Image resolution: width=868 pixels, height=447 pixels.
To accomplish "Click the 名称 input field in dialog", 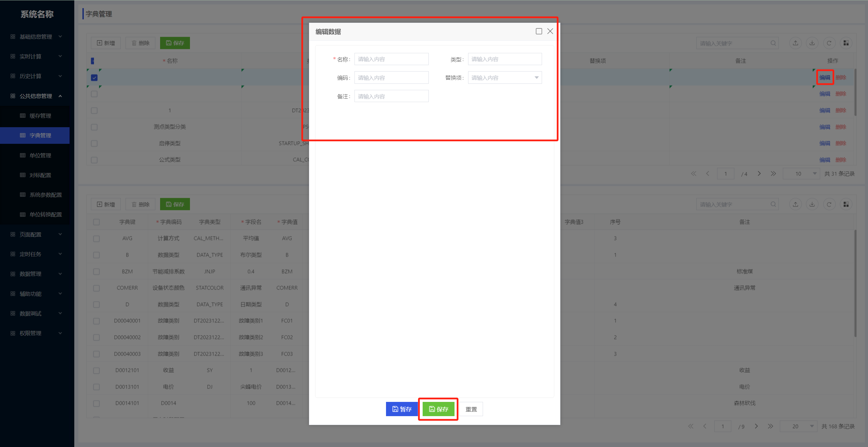I will click(391, 59).
